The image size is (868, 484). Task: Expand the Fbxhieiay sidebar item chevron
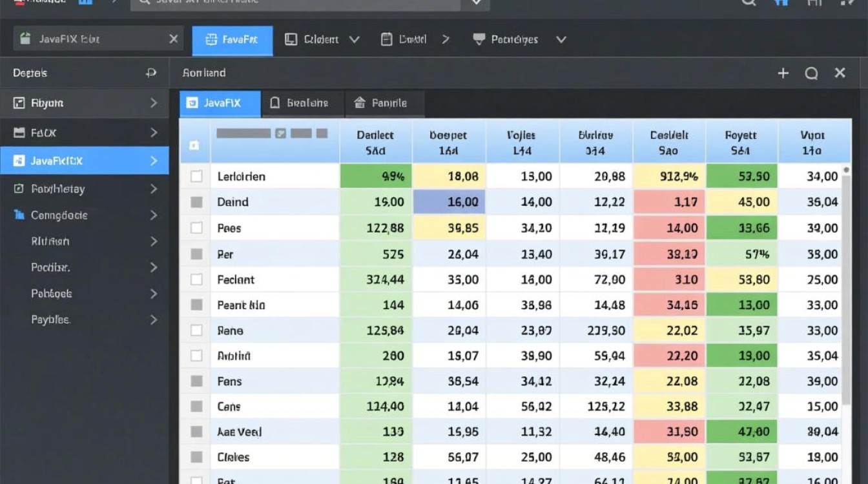154,189
